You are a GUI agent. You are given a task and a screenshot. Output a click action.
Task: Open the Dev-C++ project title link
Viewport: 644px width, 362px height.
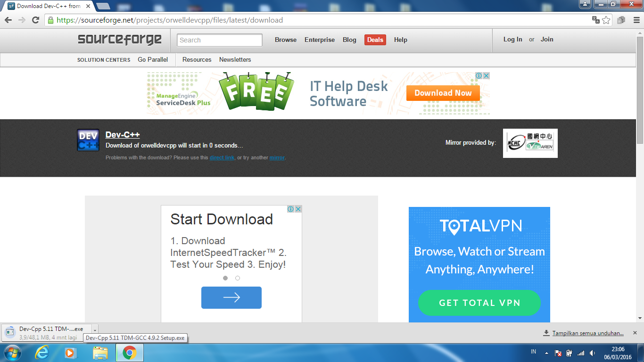(x=123, y=135)
